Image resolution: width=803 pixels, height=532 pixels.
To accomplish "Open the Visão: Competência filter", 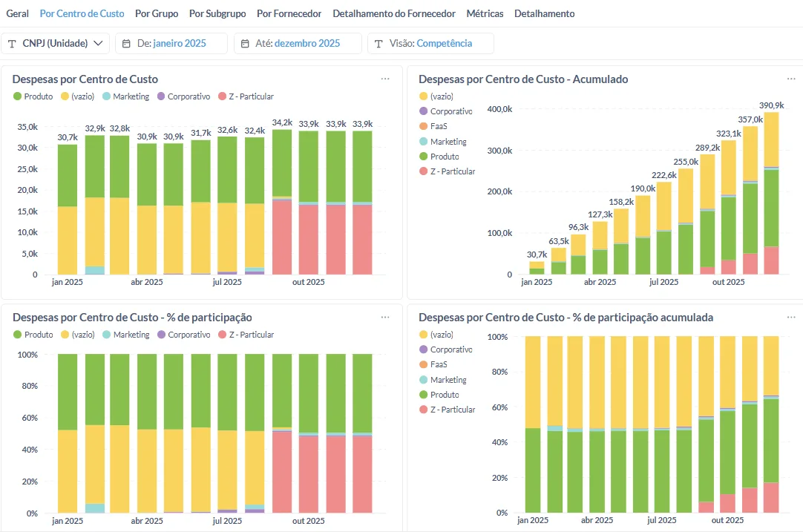I will pyautogui.click(x=430, y=44).
